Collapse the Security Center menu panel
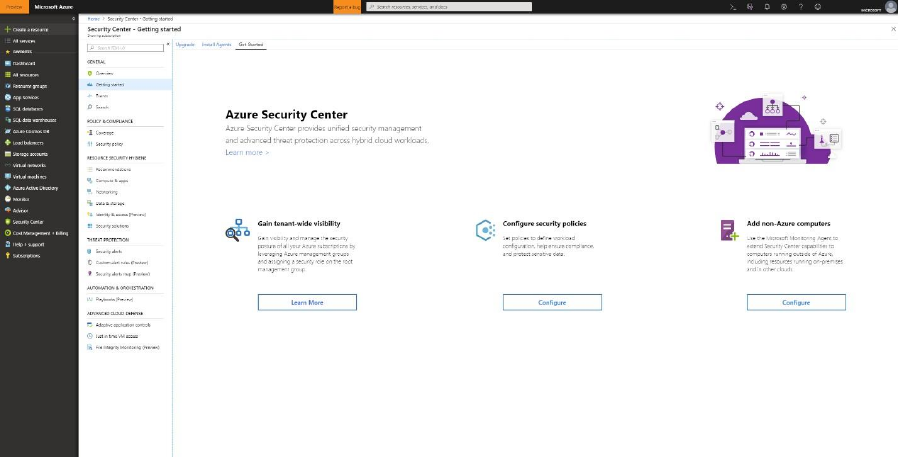This screenshot has width=898, height=457. click(168, 44)
